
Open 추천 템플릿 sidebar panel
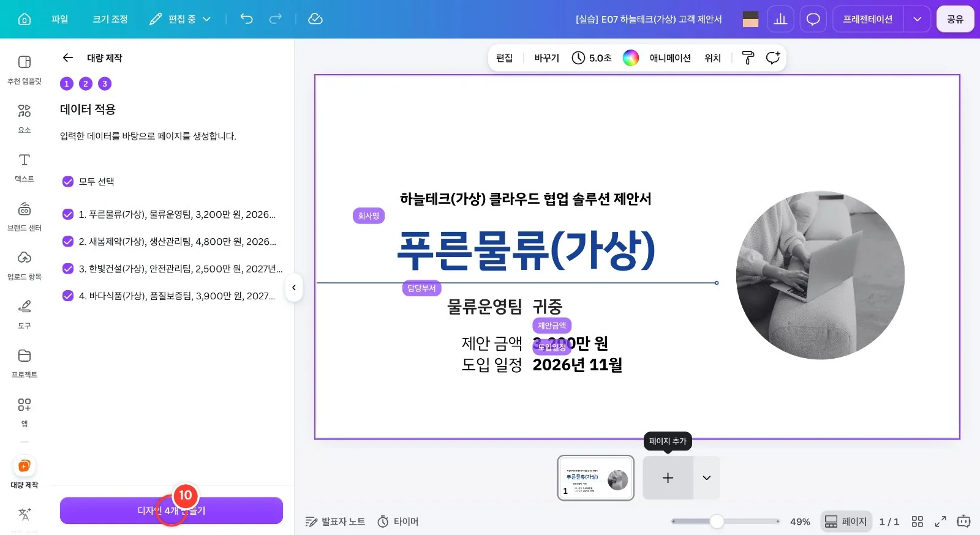[x=24, y=69]
